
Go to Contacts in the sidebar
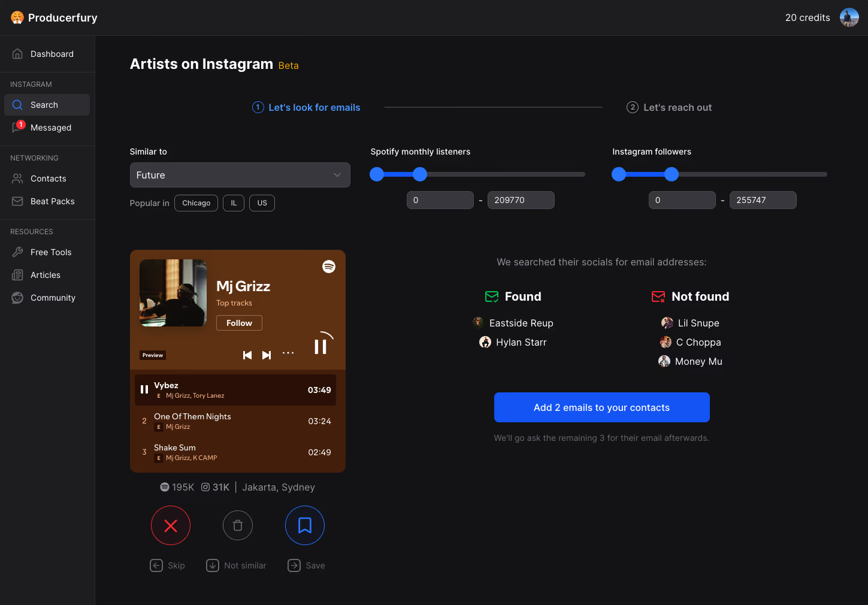47,179
